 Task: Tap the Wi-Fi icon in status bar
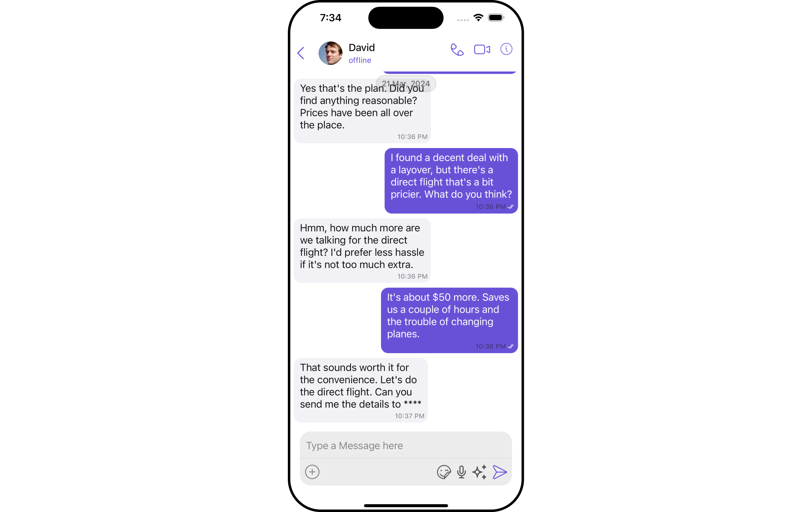point(478,18)
